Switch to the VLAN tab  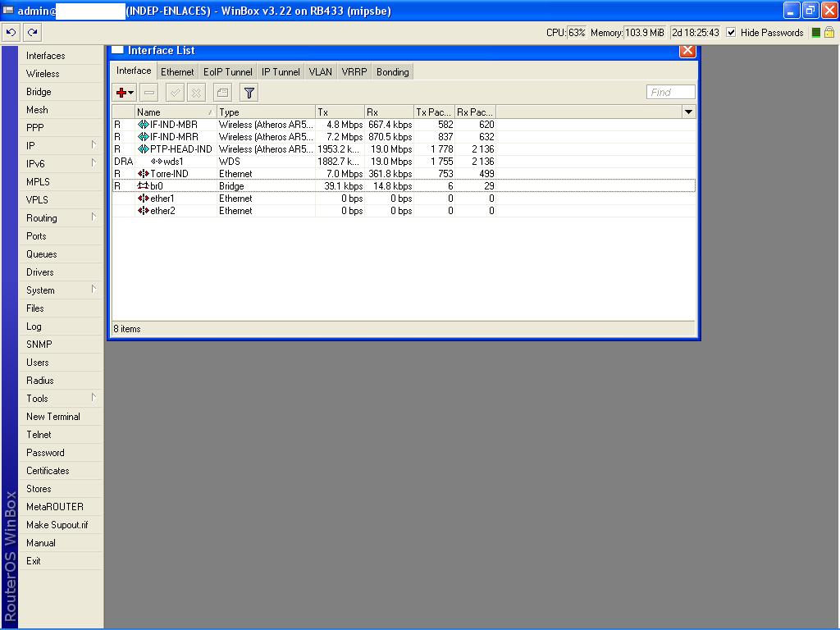click(x=321, y=72)
